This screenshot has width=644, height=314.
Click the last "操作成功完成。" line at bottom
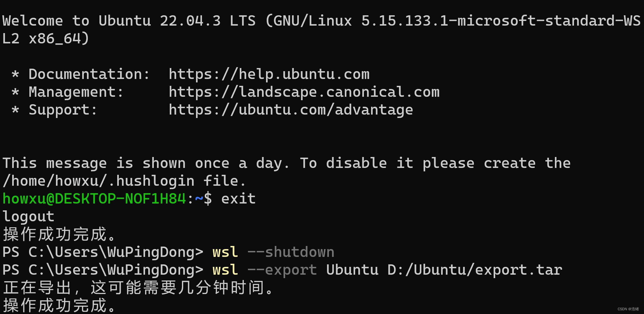click(x=59, y=306)
